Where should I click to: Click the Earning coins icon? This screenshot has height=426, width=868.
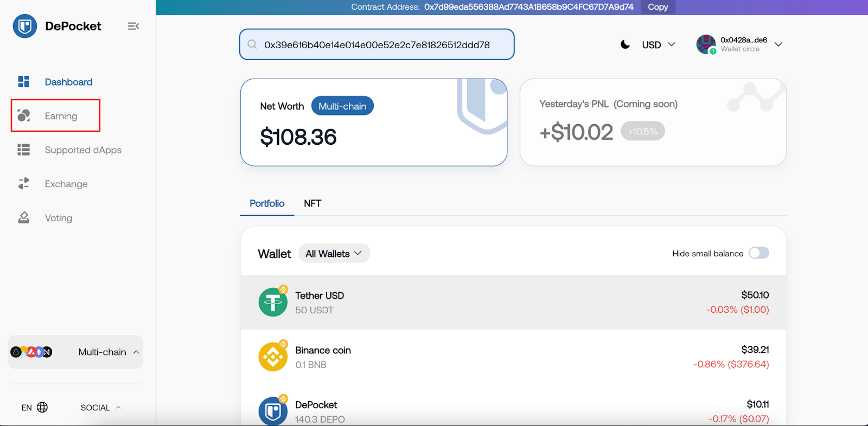tap(24, 115)
